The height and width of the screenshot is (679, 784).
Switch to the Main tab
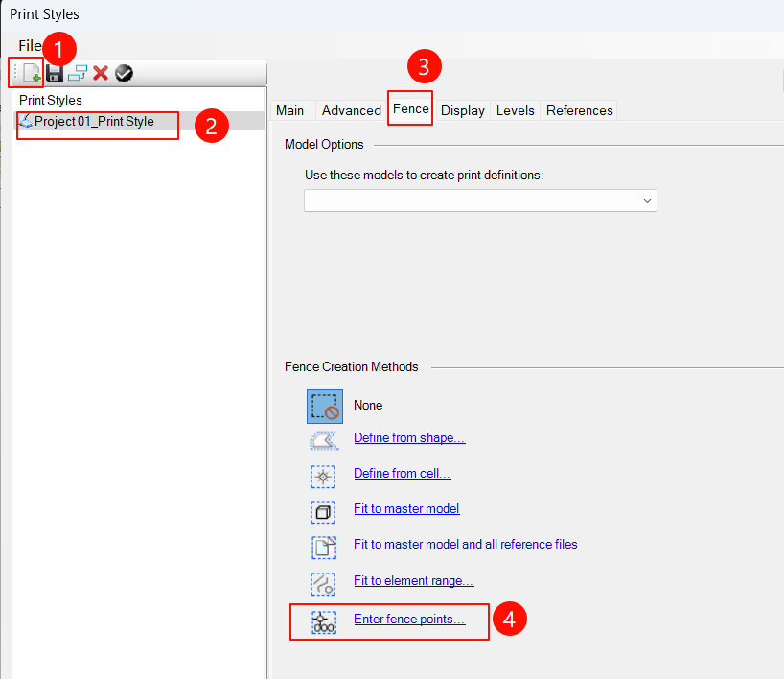[x=290, y=110]
